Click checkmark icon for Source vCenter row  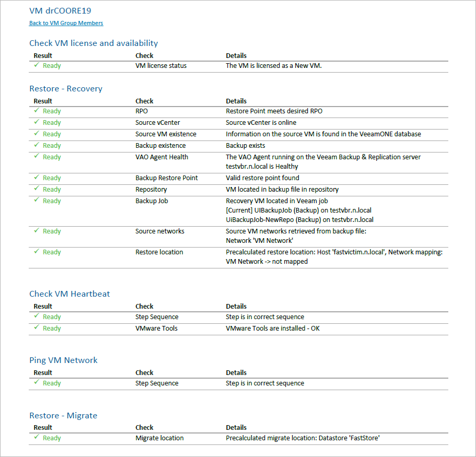37,122
